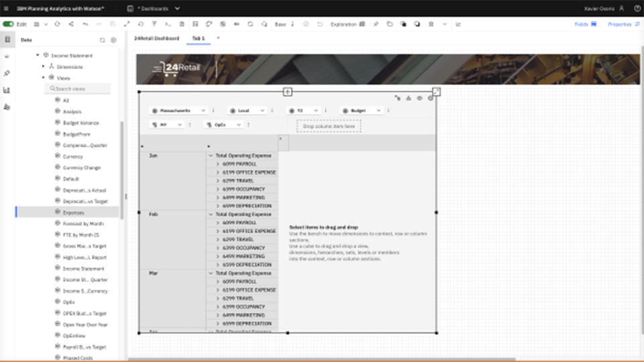Viewport: 644px width, 362px height.
Task: Click the share icon in toolbar
Action: [71, 24]
